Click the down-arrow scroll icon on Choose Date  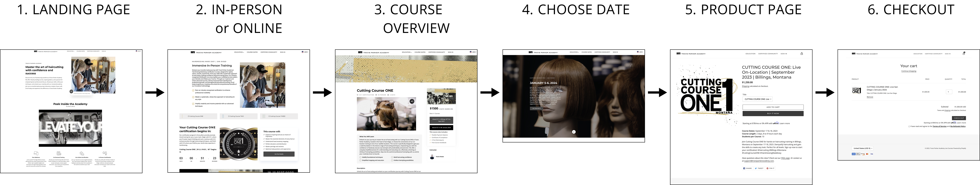click(x=574, y=132)
